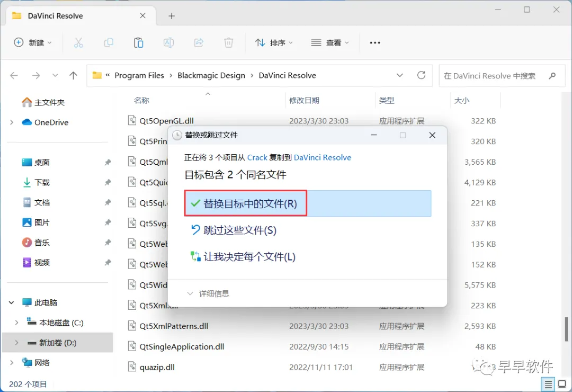Expand the OneDrive tree node
Image resolution: width=572 pixels, height=392 pixels.
pyautogui.click(x=12, y=122)
